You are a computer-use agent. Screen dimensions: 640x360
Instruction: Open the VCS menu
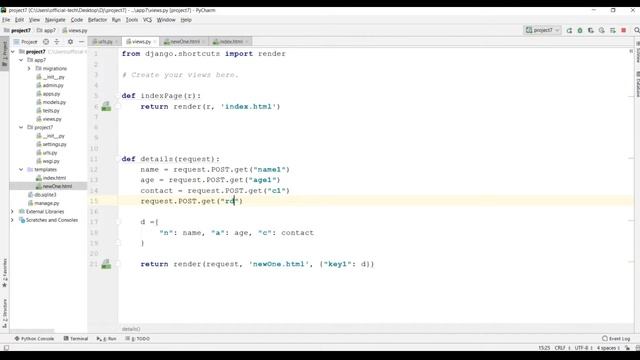pos(147,20)
